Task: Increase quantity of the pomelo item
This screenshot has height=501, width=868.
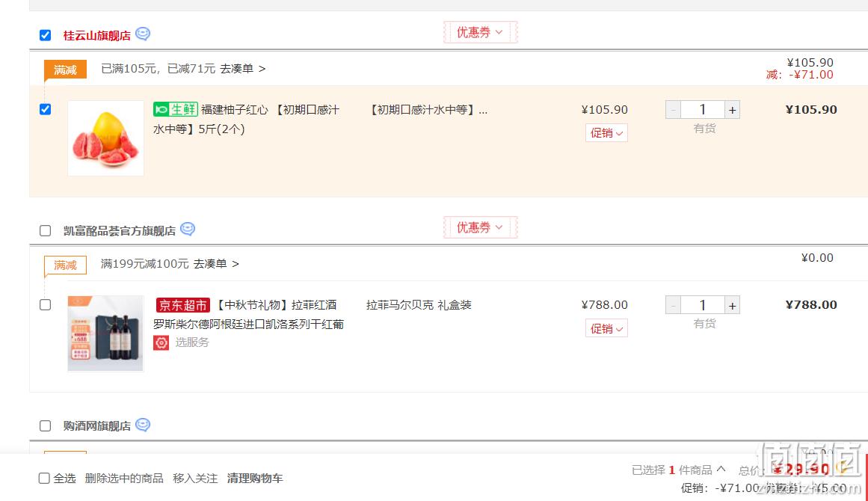Action: pos(733,110)
